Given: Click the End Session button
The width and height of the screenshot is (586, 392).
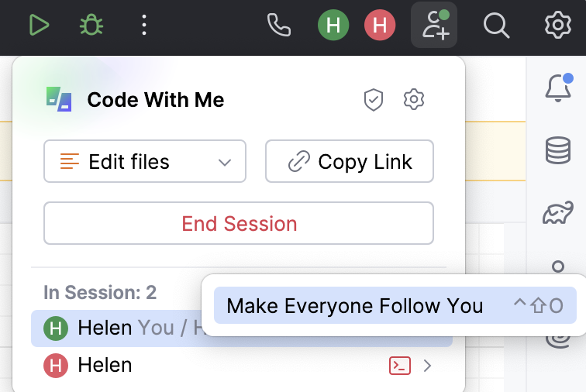Looking at the screenshot, I should coord(239,224).
